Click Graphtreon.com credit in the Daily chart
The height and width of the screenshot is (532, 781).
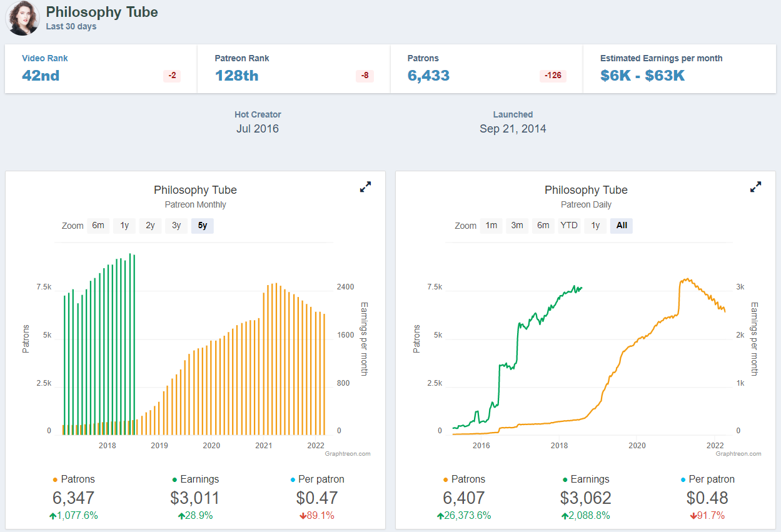tap(738, 454)
